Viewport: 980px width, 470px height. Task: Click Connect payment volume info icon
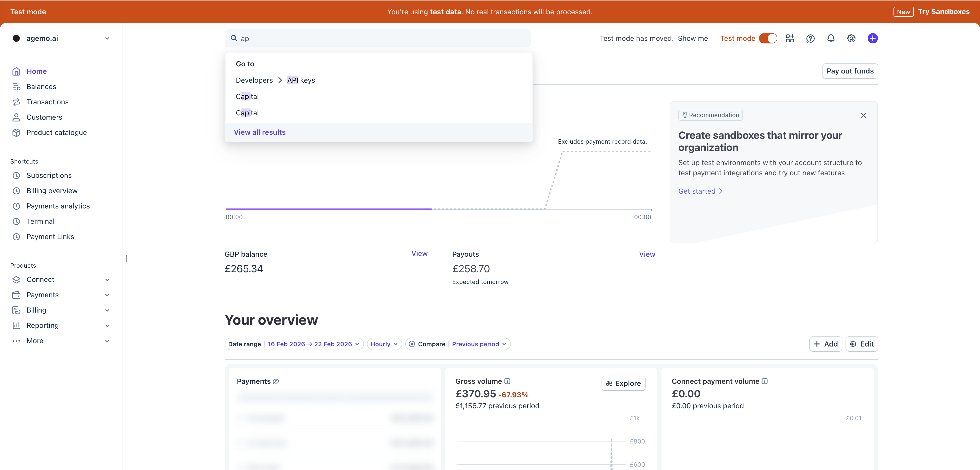[x=764, y=381]
